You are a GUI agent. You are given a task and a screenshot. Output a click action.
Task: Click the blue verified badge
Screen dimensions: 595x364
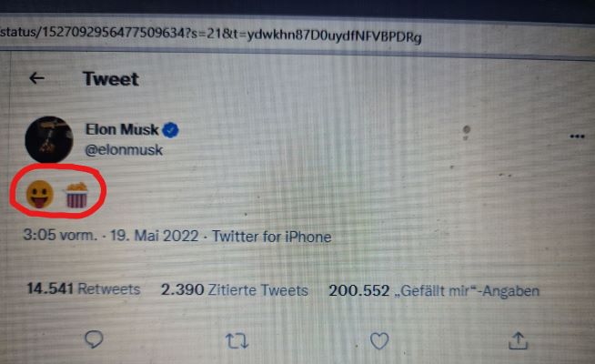pyautogui.click(x=171, y=130)
